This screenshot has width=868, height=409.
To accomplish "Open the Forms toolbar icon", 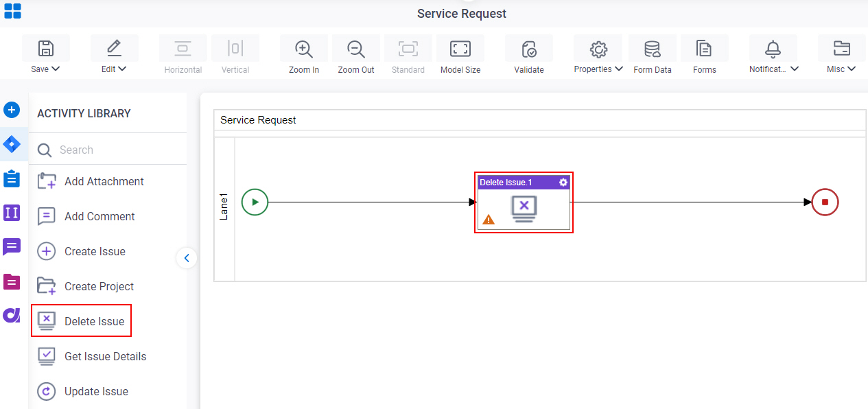I will [x=704, y=49].
